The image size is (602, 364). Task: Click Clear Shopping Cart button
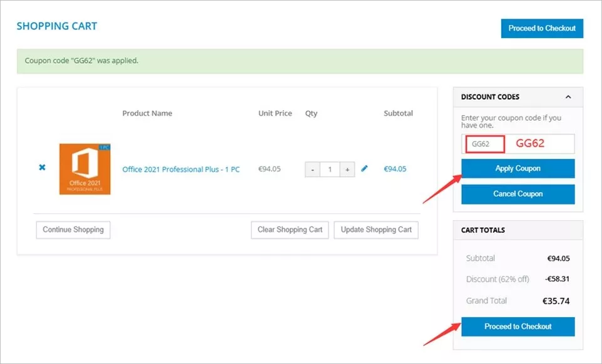[290, 230]
